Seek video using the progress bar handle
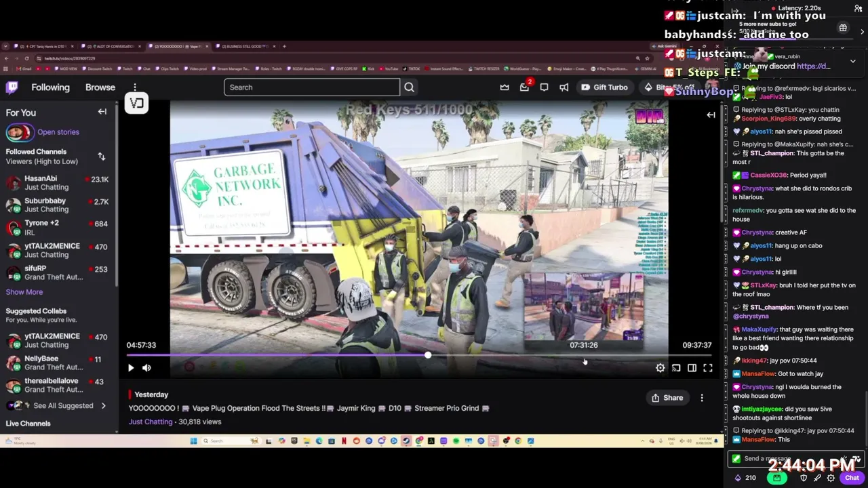This screenshot has height=488, width=868. point(428,355)
